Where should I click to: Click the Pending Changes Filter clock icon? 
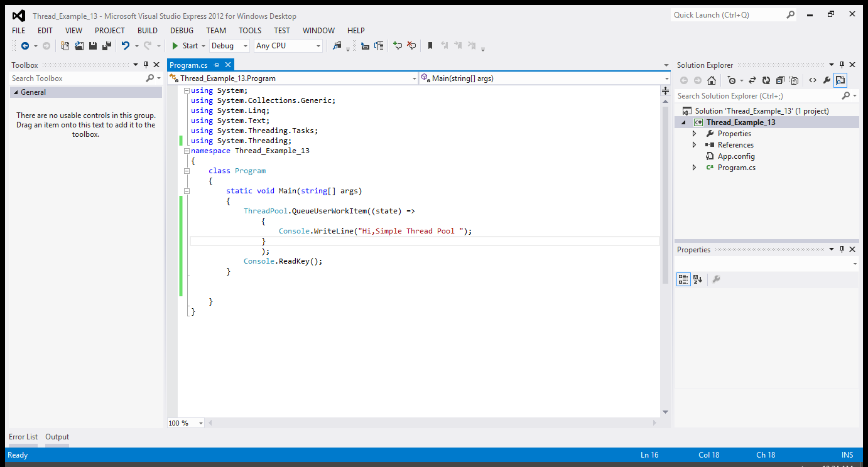click(x=732, y=80)
